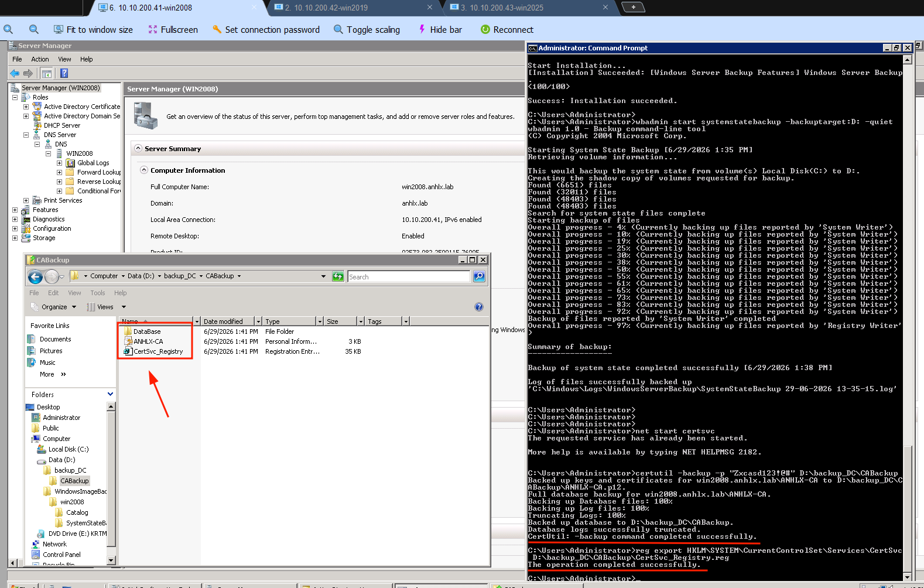924x588 pixels.
Task: Click show/hide console tree icon
Action: click(47, 73)
